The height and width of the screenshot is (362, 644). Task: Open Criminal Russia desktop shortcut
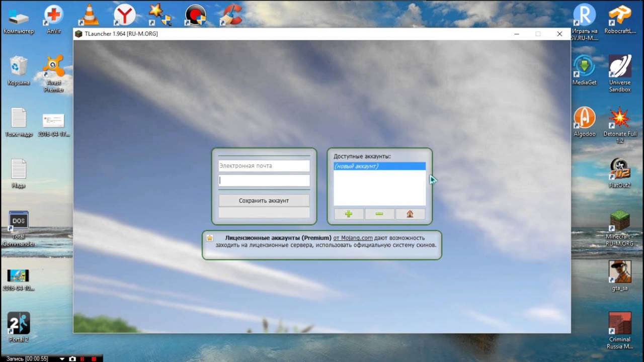[620, 330]
